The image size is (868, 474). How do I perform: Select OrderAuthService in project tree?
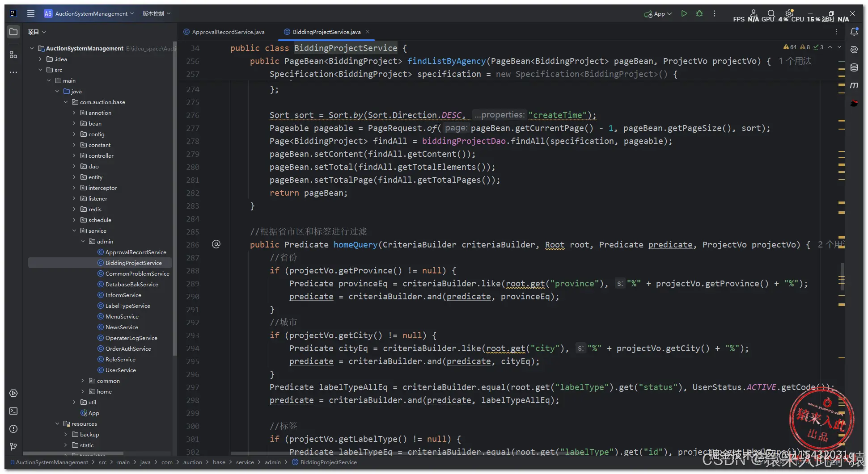128,348
